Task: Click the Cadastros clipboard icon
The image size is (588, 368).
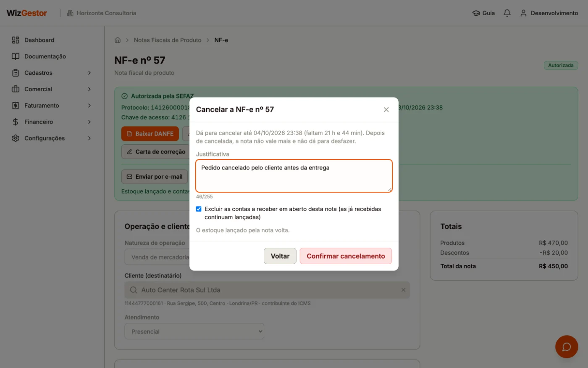Action: pos(16,73)
